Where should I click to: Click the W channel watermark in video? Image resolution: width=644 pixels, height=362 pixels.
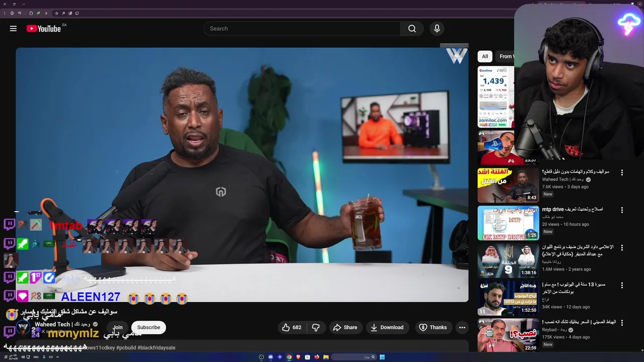click(456, 55)
